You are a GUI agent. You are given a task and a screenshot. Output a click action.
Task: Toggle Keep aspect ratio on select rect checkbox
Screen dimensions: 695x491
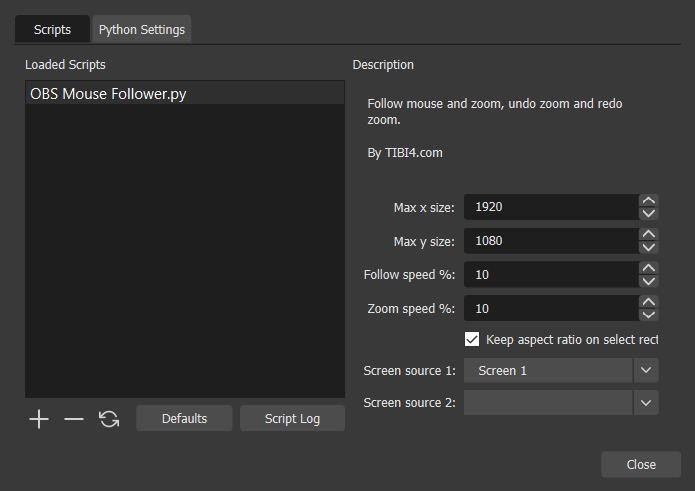click(472, 339)
